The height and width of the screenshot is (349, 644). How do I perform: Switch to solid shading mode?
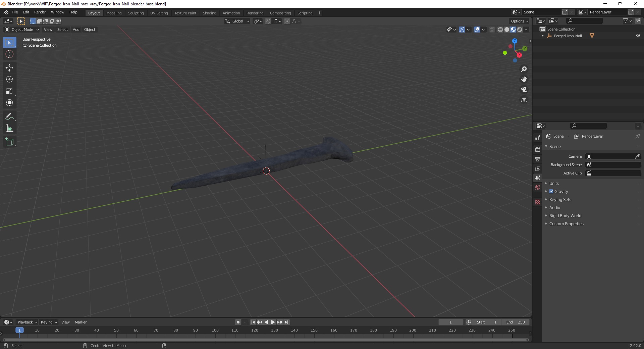coord(507,30)
